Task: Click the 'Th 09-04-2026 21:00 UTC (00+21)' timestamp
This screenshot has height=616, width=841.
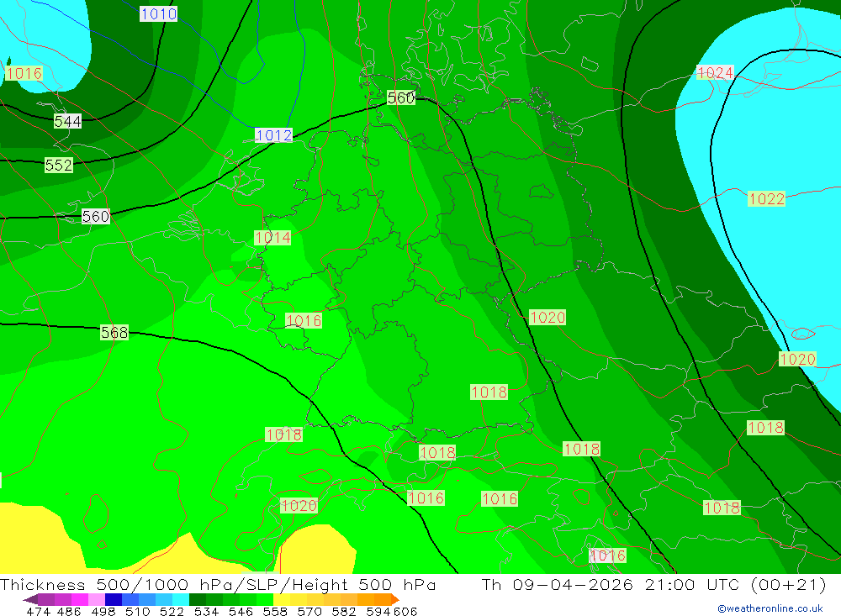Action: pyautogui.click(x=653, y=585)
